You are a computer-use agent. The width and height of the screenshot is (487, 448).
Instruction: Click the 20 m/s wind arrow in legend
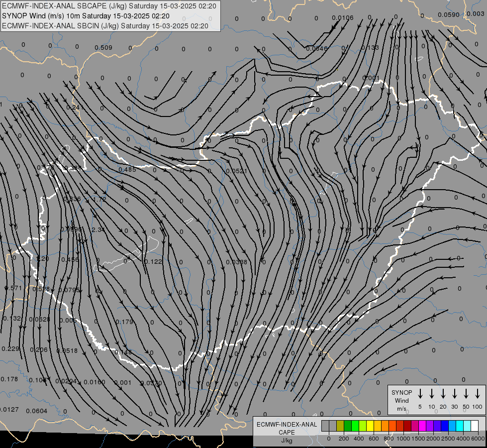point(443,394)
